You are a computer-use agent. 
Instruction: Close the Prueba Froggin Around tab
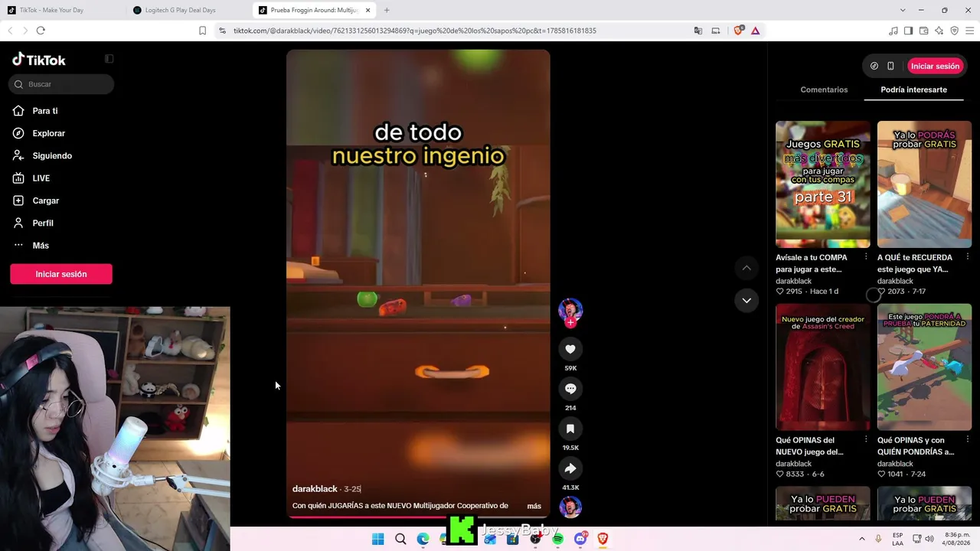[x=368, y=10]
